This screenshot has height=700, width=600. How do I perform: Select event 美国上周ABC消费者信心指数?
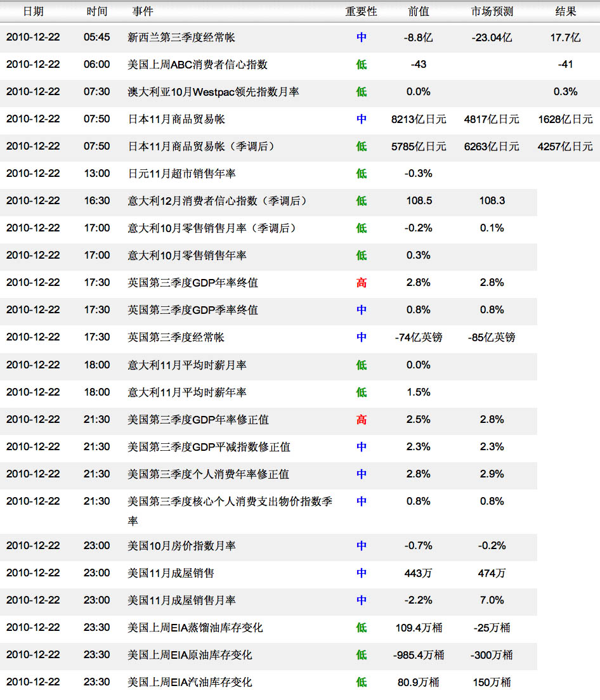click(x=197, y=65)
